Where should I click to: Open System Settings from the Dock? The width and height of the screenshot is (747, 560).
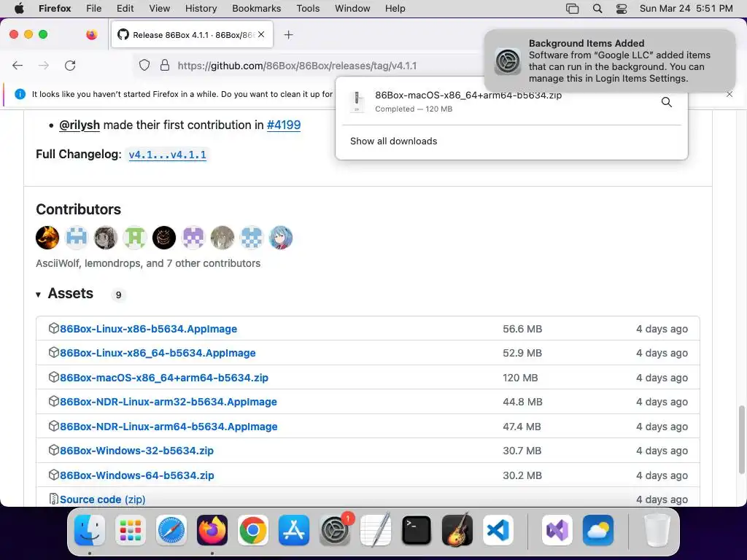click(335, 530)
